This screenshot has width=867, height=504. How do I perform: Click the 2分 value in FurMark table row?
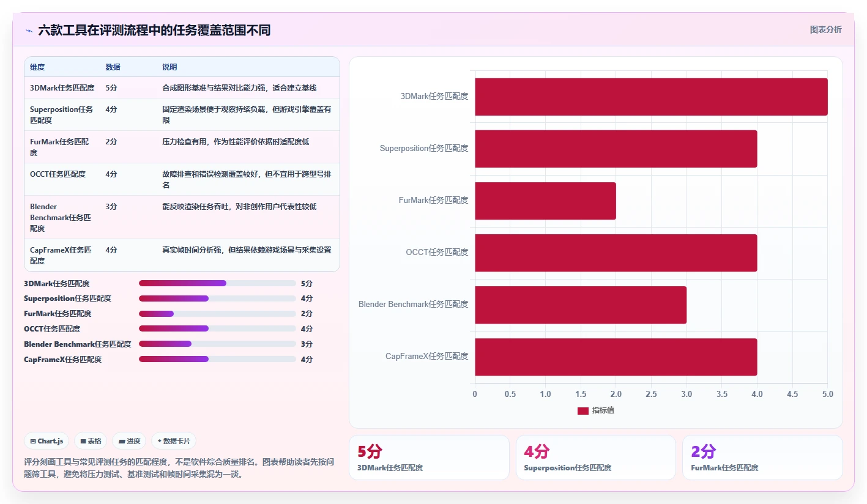[x=111, y=142]
